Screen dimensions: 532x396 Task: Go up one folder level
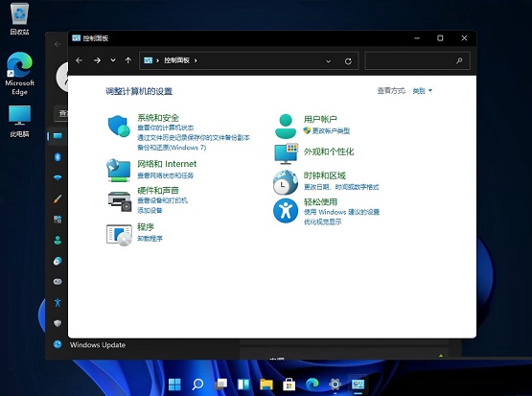click(127, 60)
